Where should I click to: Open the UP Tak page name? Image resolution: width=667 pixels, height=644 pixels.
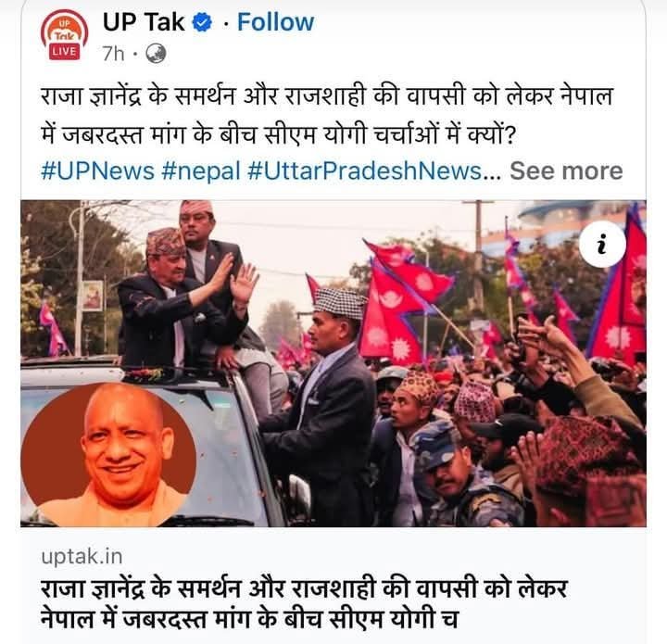coord(144,22)
